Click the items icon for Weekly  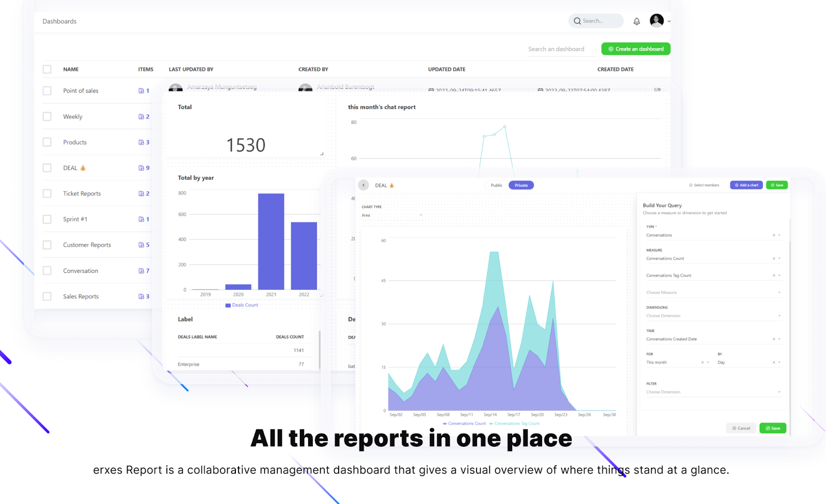141,117
